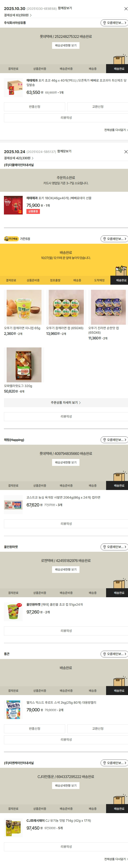This screenshot has width=128, height=868.
Task: Click the yellow 주간배송 truck badge
Action: tap(11, 239)
